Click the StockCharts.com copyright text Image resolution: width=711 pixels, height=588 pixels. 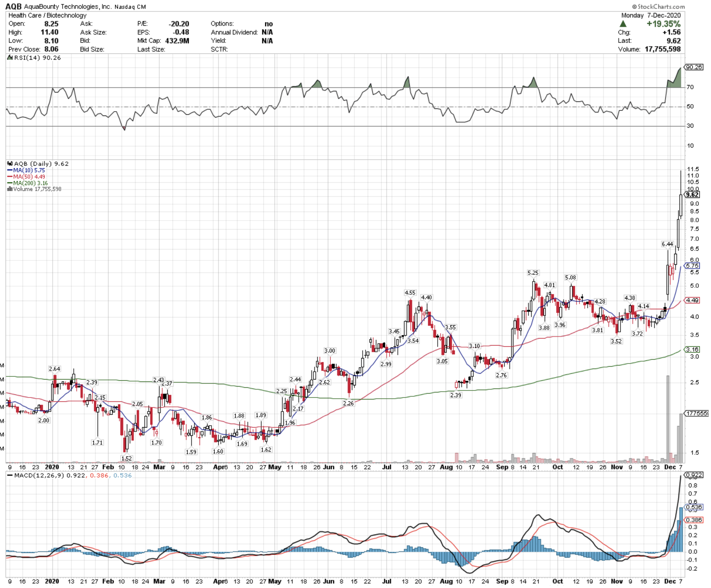coord(658,7)
